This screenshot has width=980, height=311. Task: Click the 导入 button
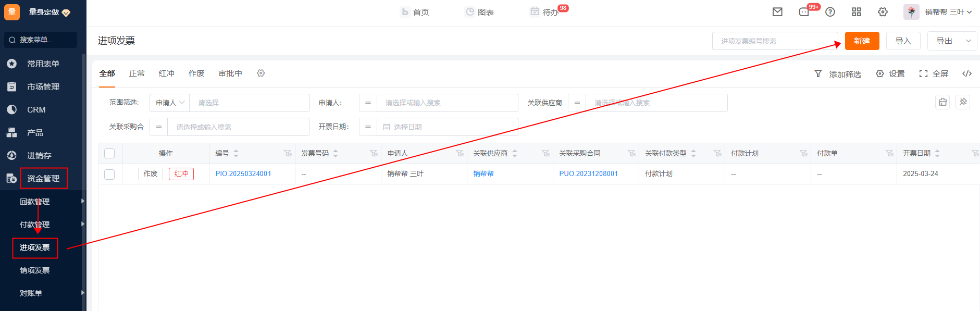click(x=903, y=41)
